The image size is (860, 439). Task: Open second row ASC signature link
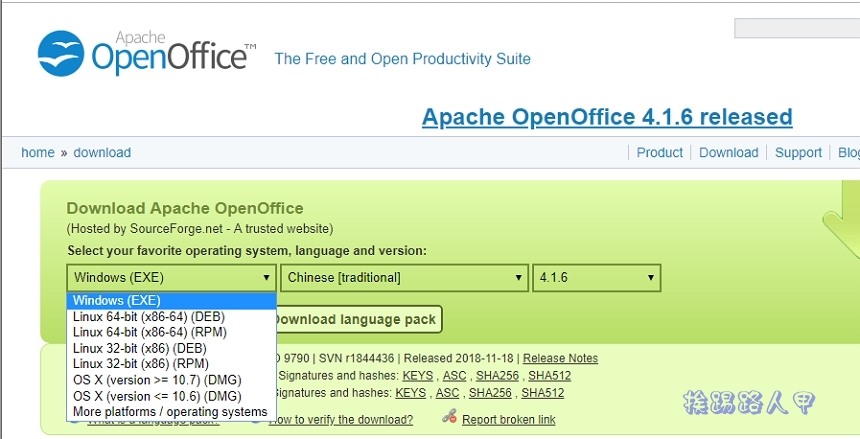tap(447, 393)
